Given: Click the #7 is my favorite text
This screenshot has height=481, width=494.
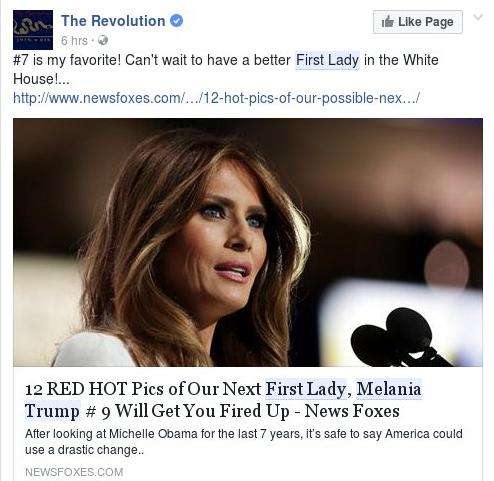Looking at the screenshot, I should [x=67, y=60].
